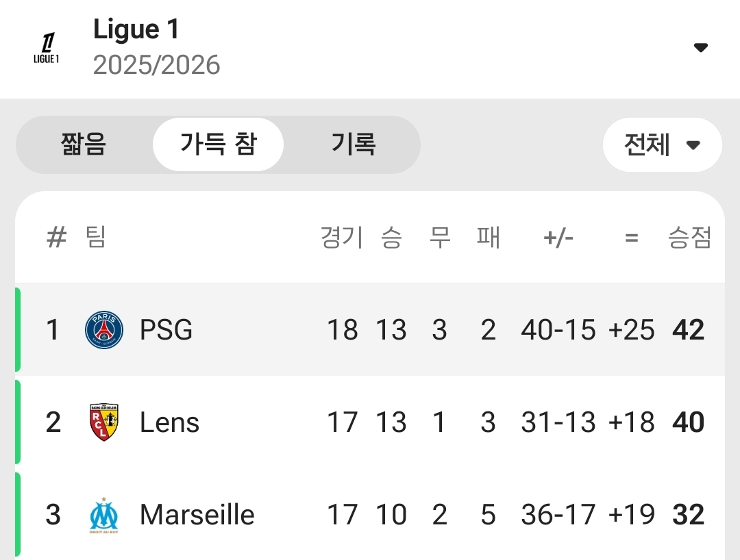740x560 pixels.
Task: Open the Lens club crest
Action: tap(104, 422)
